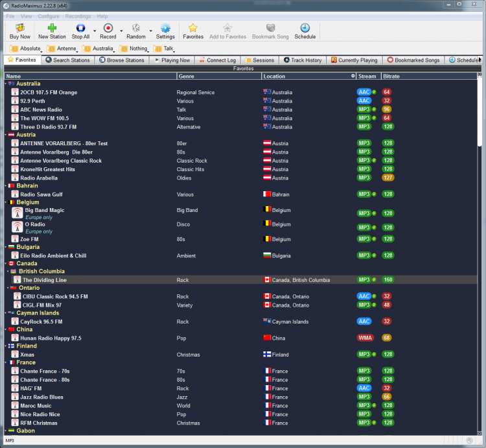Sort by the Genre column header
This screenshot has height=448, width=486.
click(219, 77)
